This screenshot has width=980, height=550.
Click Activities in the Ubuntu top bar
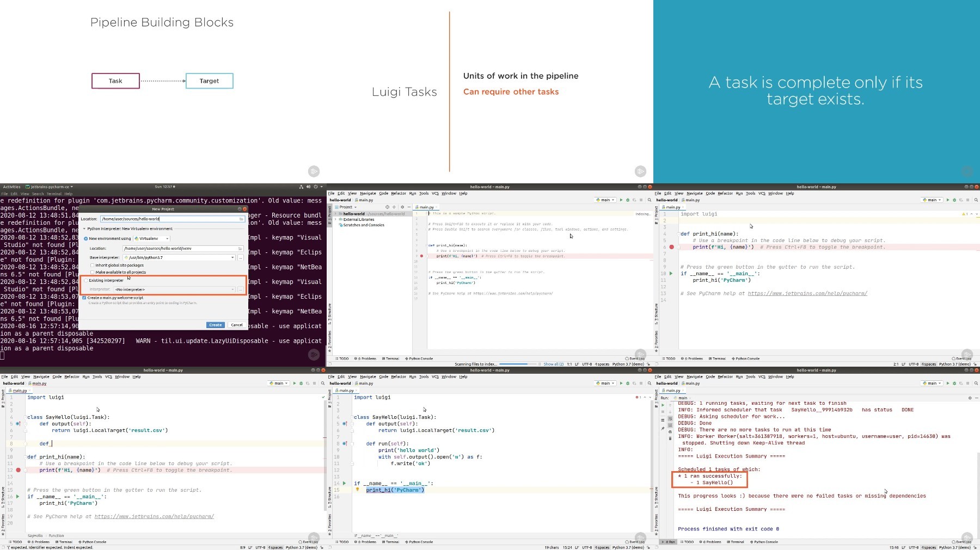coord(11,187)
